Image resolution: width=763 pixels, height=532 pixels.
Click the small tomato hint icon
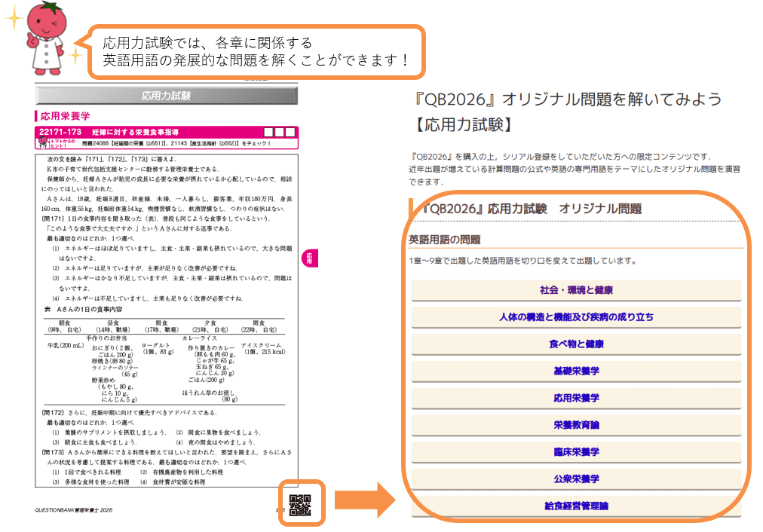click(42, 142)
